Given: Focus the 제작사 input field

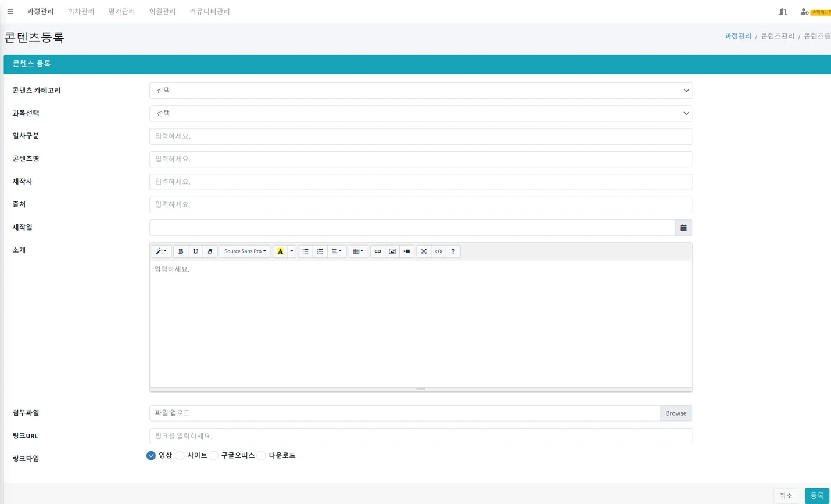Looking at the screenshot, I should tap(421, 182).
